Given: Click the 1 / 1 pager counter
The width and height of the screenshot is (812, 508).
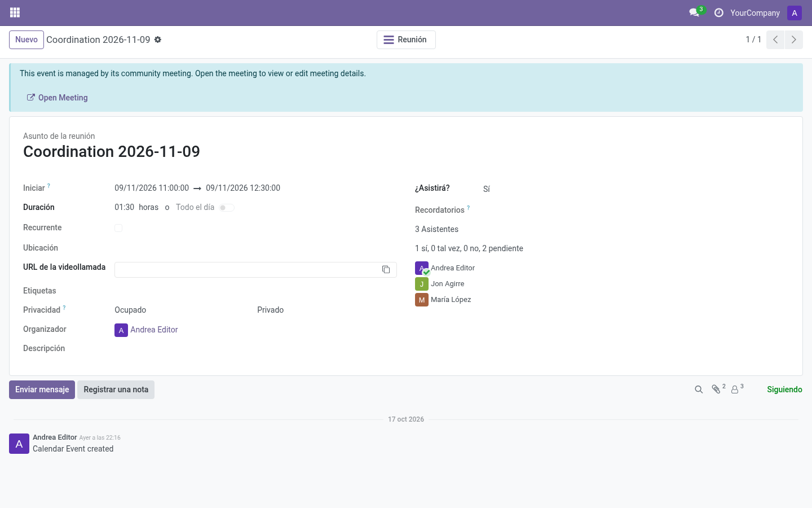Looking at the screenshot, I should point(753,40).
